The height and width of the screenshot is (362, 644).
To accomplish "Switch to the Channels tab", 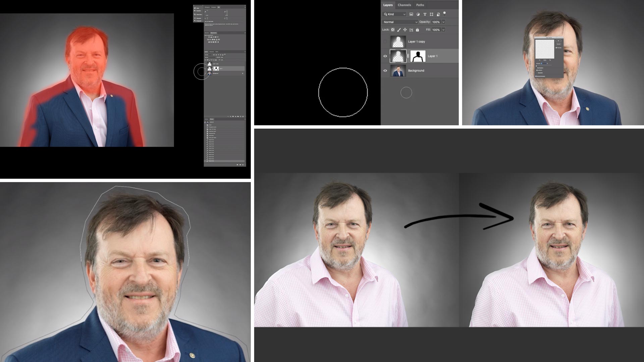I will [404, 5].
